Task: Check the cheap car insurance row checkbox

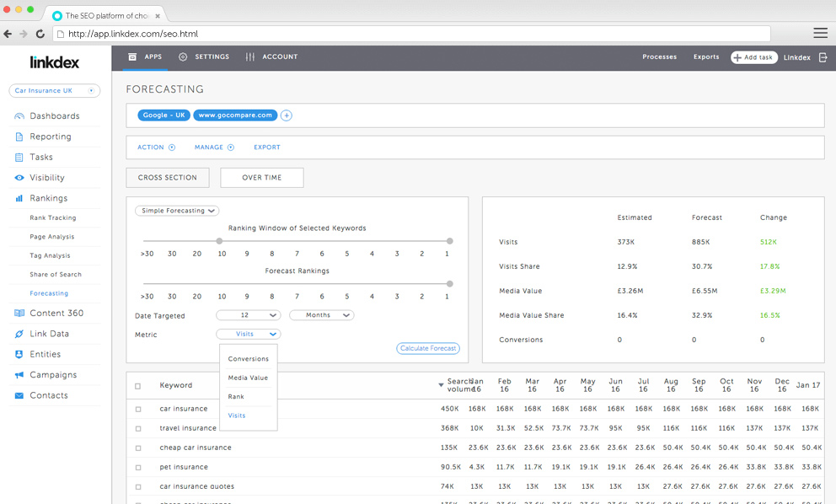Action: tap(138, 448)
